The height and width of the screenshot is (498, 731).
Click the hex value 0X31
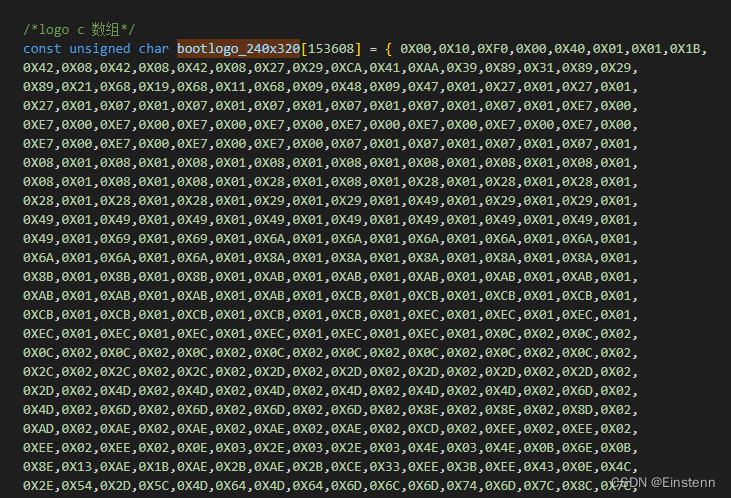tap(538, 68)
